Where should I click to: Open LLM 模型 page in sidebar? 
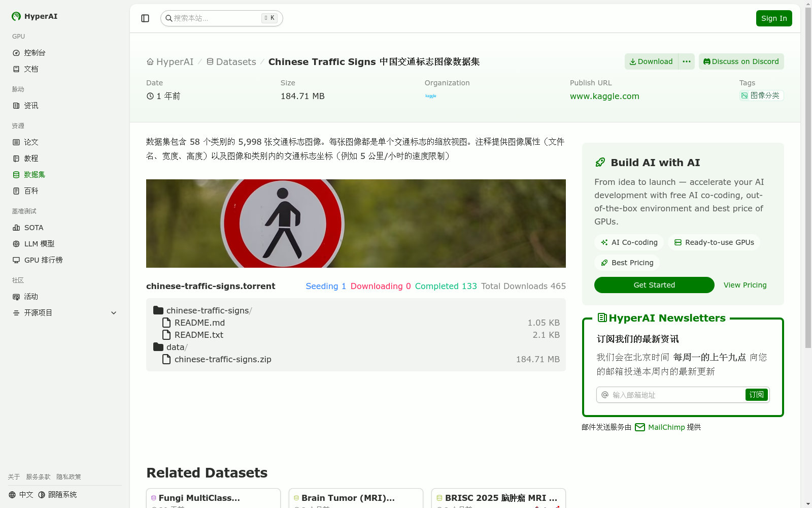(39, 244)
